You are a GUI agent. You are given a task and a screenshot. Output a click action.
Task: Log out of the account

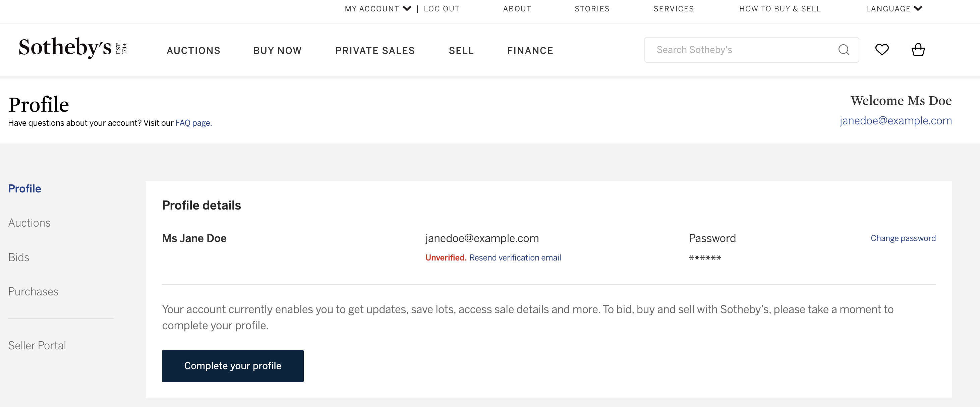[x=442, y=9]
